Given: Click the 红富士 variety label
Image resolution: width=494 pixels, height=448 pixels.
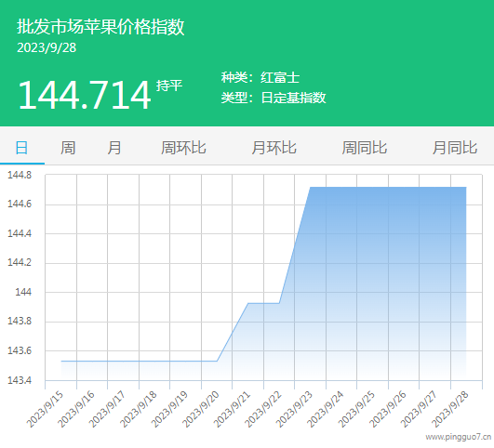Looking at the screenshot, I should pyautogui.click(x=280, y=77).
